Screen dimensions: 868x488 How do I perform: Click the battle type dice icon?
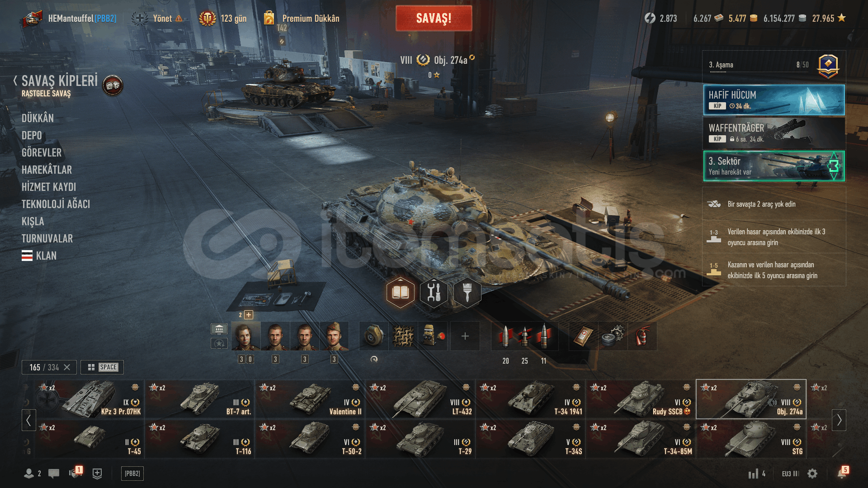point(113,85)
